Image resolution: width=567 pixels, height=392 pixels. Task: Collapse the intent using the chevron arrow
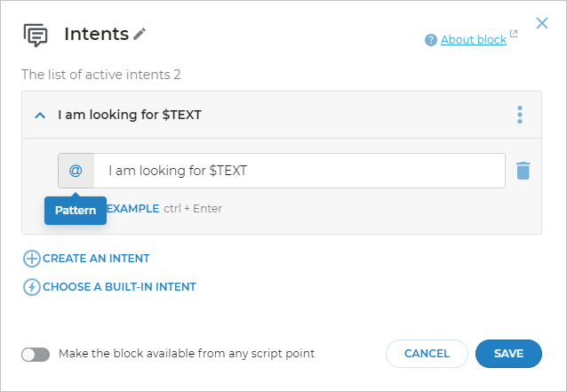[x=39, y=115]
